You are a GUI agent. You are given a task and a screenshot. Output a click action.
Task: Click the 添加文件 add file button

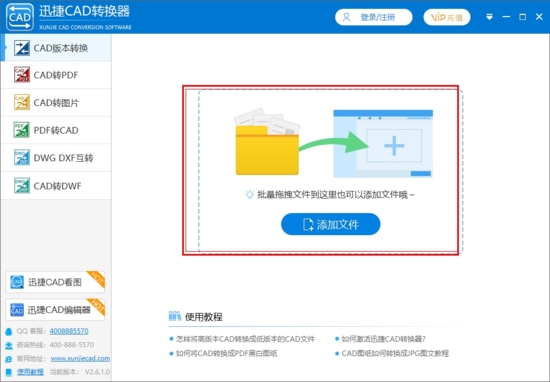click(330, 224)
